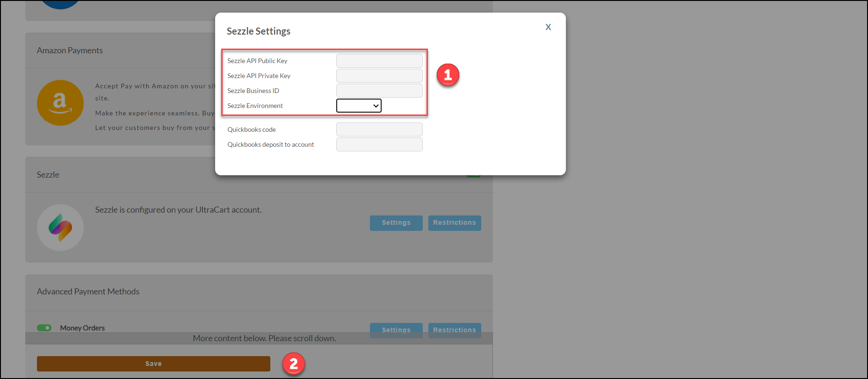
Task: Click 'More content below' scroll notice
Action: 264,338
